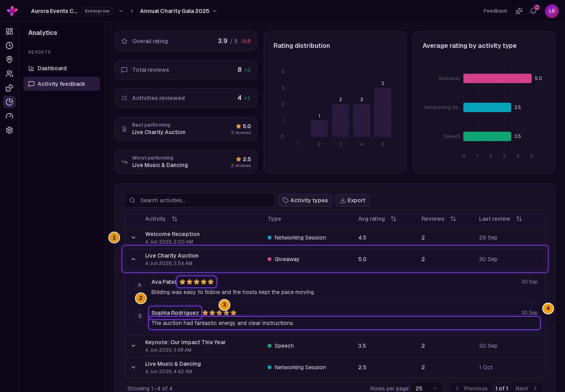Viewport: 565px width, 392px height.
Task: Click the Best performing Live Charity Auction card
Action: (186, 129)
